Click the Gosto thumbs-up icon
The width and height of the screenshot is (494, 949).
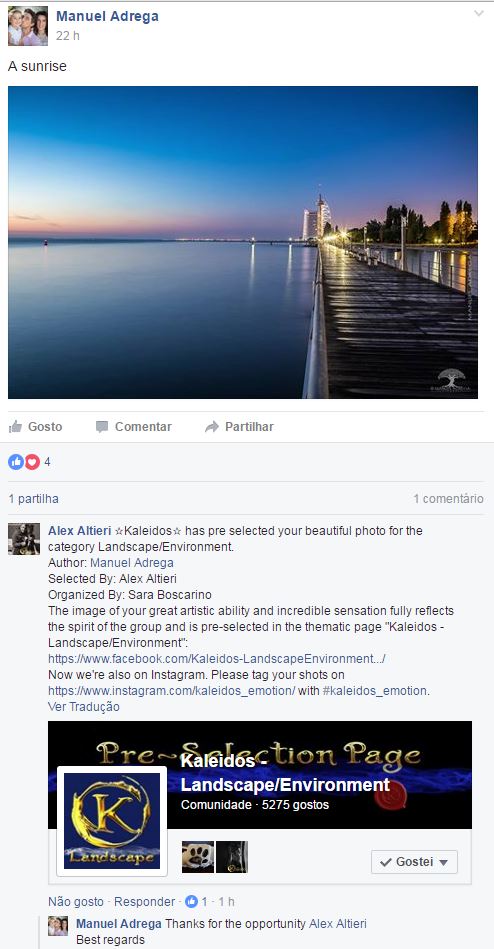pyautogui.click(x=15, y=427)
